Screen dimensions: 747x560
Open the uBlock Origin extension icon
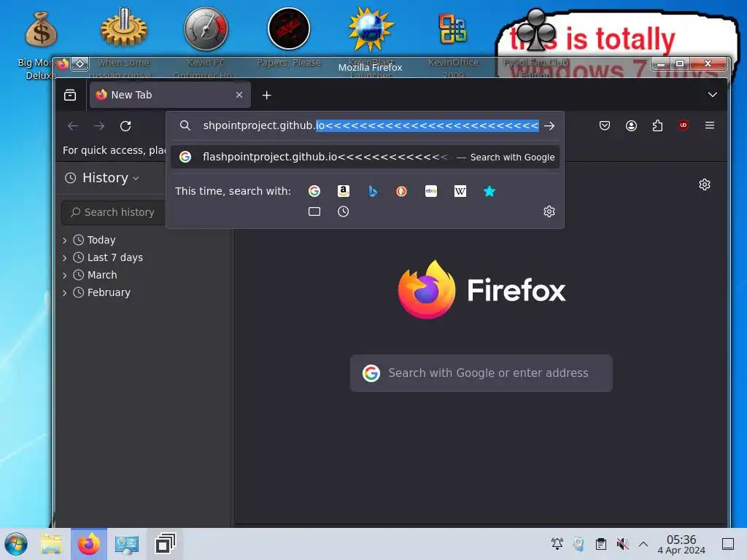[x=683, y=125]
